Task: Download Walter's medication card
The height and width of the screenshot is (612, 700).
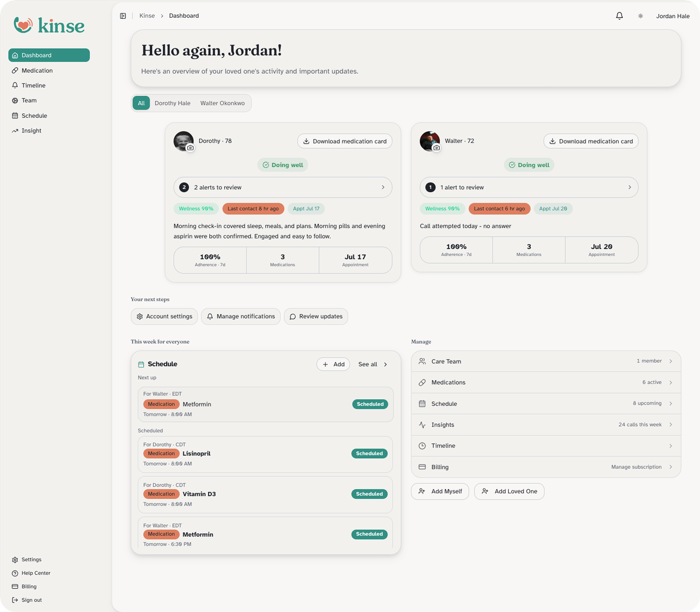Action: [591, 141]
